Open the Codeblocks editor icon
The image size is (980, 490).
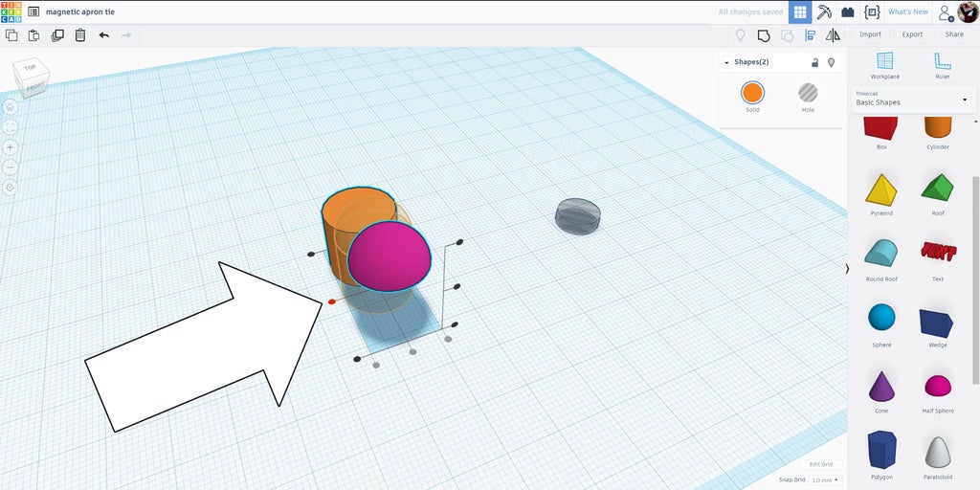click(872, 11)
